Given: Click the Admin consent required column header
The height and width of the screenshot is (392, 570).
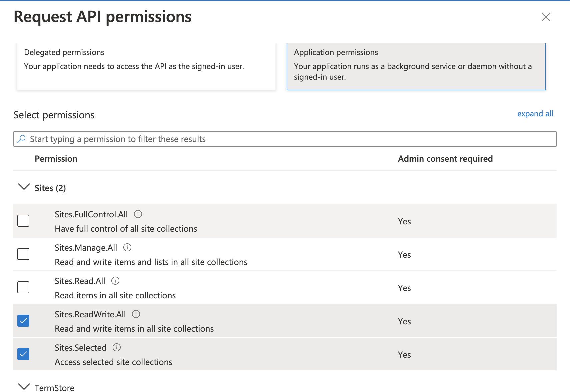Looking at the screenshot, I should 445,159.
